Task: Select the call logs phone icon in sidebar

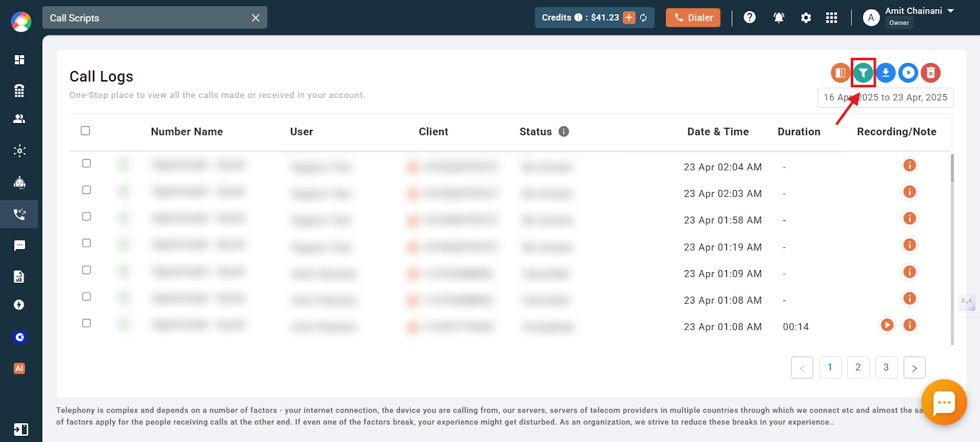Action: pyautogui.click(x=20, y=214)
